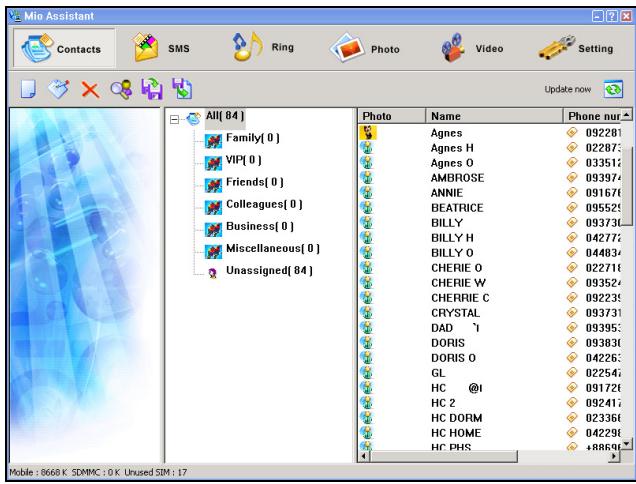Select the HC DORM contact
This screenshot has height=484, width=636.
pyautogui.click(x=456, y=418)
